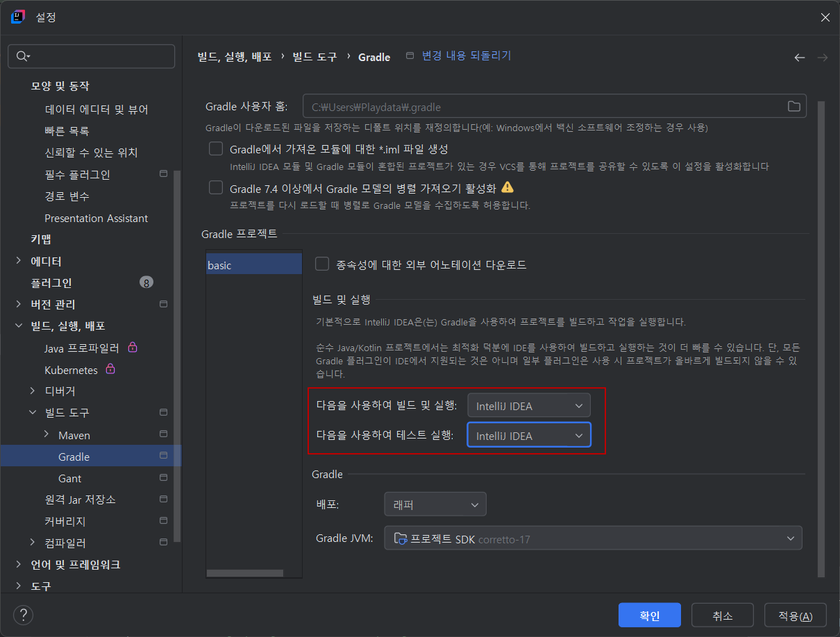Image resolution: width=840 pixels, height=637 pixels.
Task: Click the search magnifier icon in settings
Action: point(23,56)
